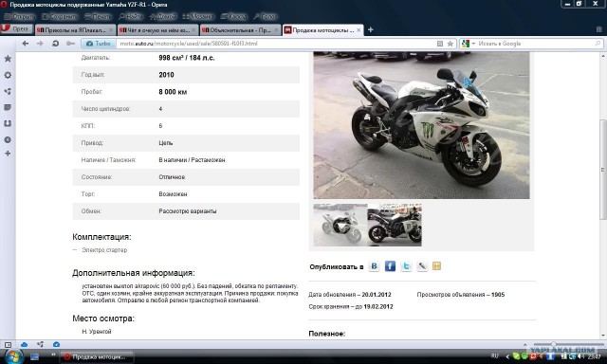
Task: Click the page vertical scrollbar
Action: click(603, 169)
